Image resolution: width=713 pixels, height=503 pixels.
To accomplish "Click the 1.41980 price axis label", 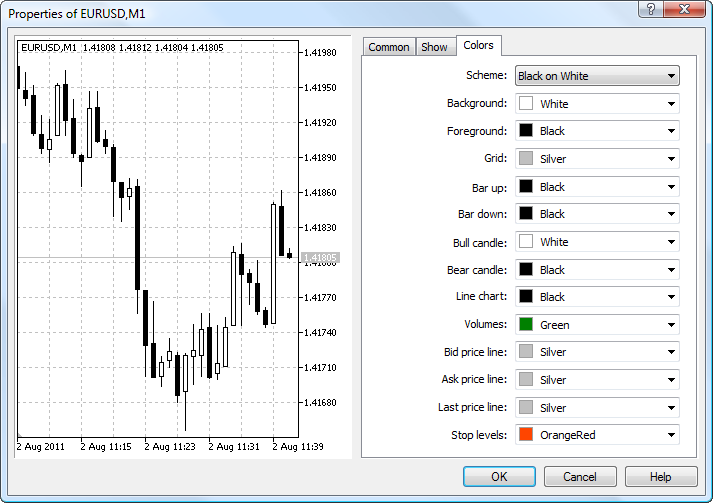I will tap(320, 53).
